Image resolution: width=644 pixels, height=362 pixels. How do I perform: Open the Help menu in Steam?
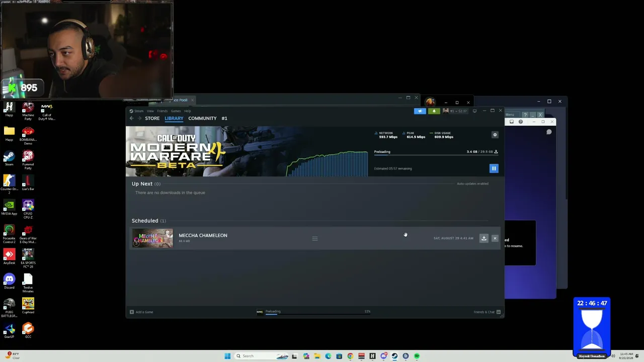pos(187,111)
